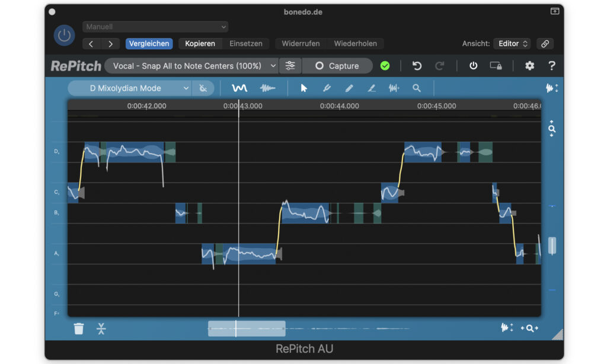Open RePitch settings gear
Screen dimensions: 607x364
529,66
